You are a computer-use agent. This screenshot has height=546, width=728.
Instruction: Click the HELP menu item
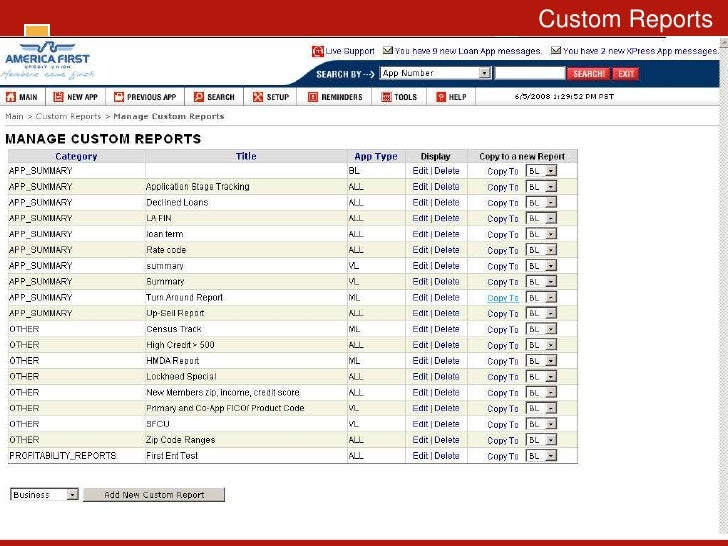pos(451,97)
